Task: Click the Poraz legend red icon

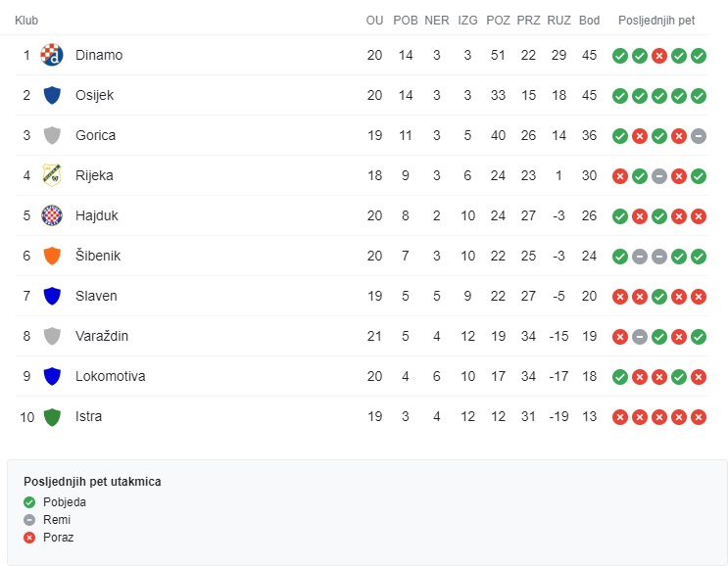Action: pos(29,538)
